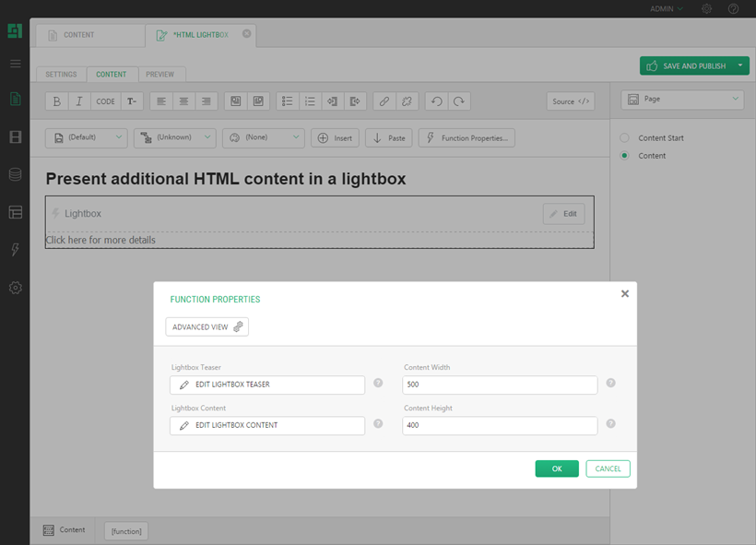Open the Settings tab

coord(61,74)
